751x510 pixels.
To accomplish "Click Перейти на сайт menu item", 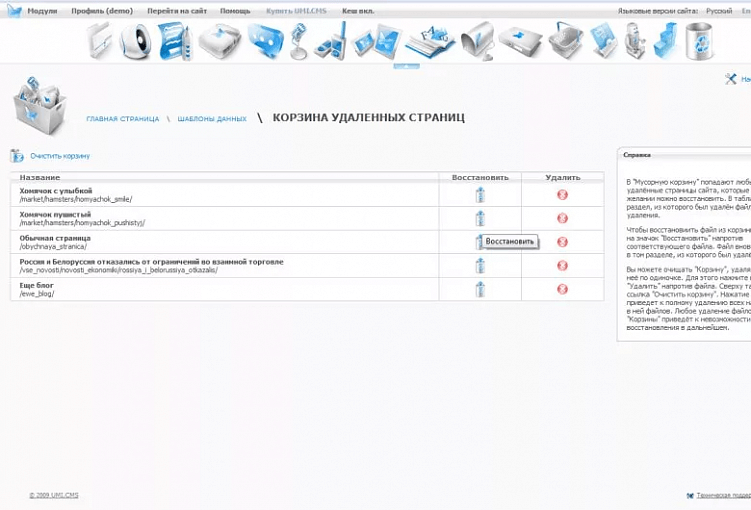I will click(x=177, y=11).
